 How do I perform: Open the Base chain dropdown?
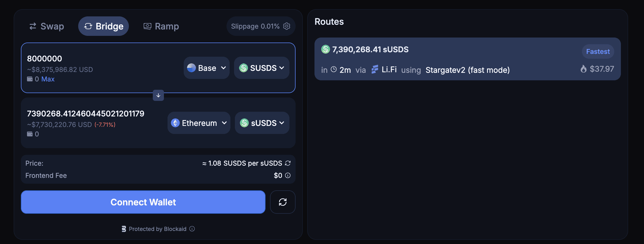pos(207,68)
